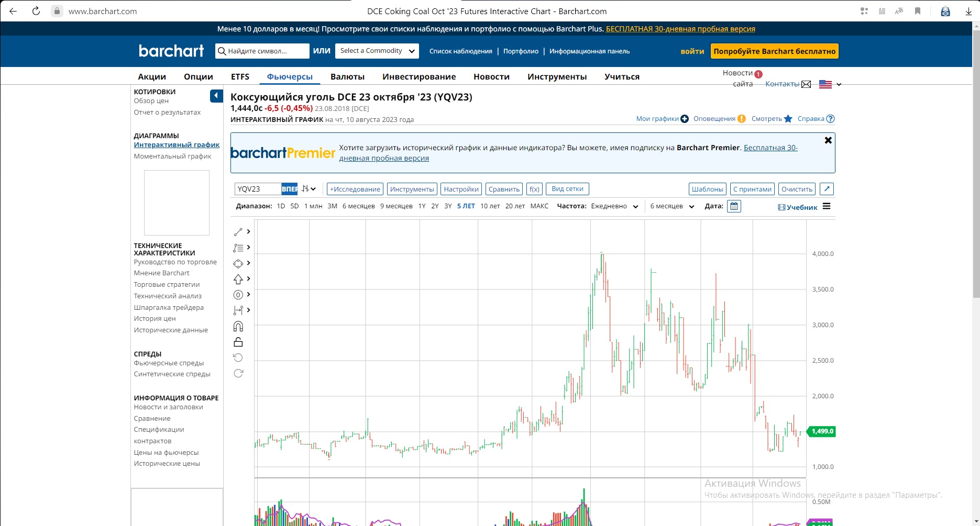Screen dimensions: 980x526
Task: Close the Barchart Premier banner
Action: pyautogui.click(x=828, y=140)
